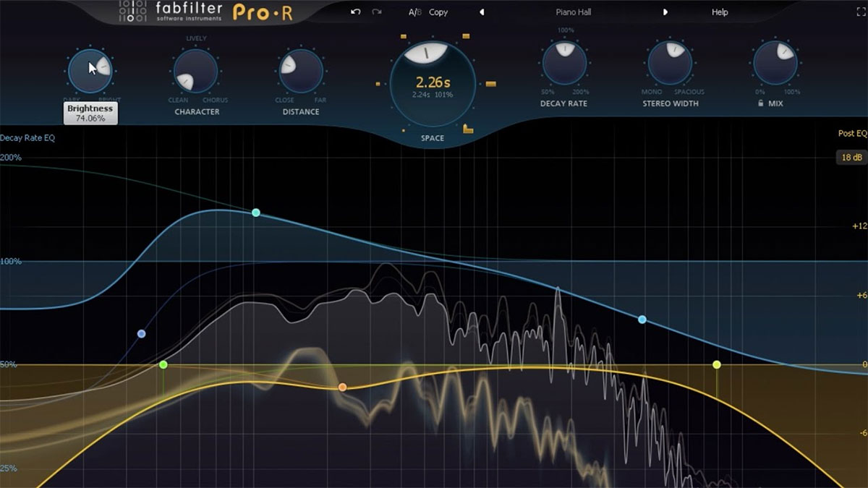Click the previous-preset arrow

click(x=481, y=12)
